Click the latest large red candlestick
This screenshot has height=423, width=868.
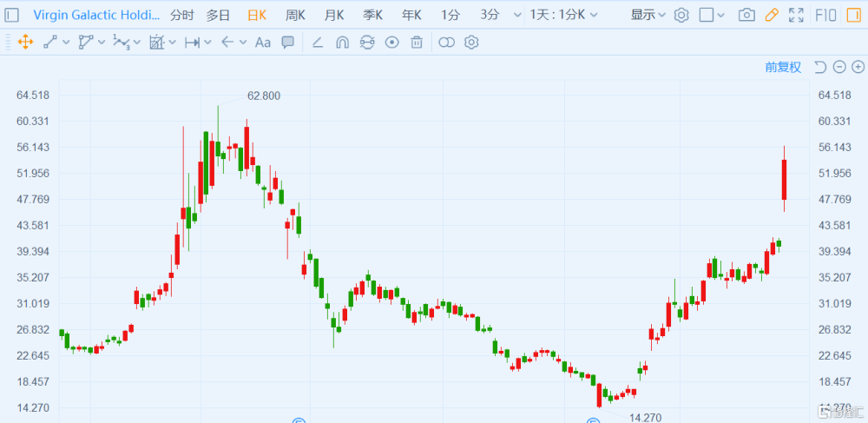point(785,180)
